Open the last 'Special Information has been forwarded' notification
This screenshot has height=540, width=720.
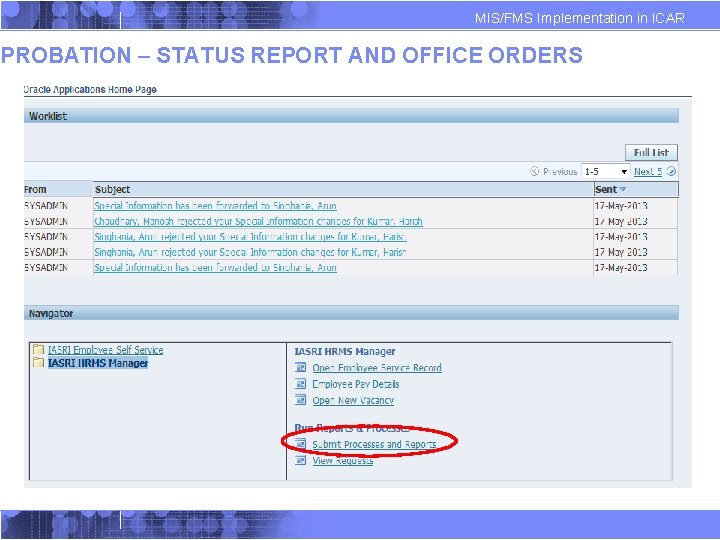pyautogui.click(x=215, y=267)
